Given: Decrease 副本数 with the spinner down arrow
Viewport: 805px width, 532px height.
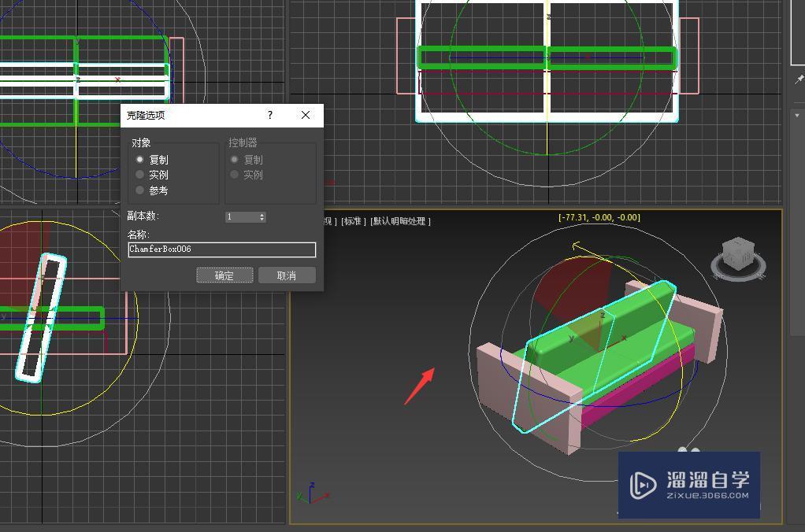Looking at the screenshot, I should pos(262,220).
